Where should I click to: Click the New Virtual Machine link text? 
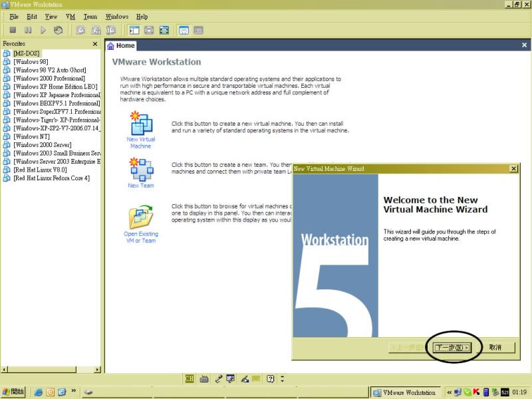coord(141,142)
